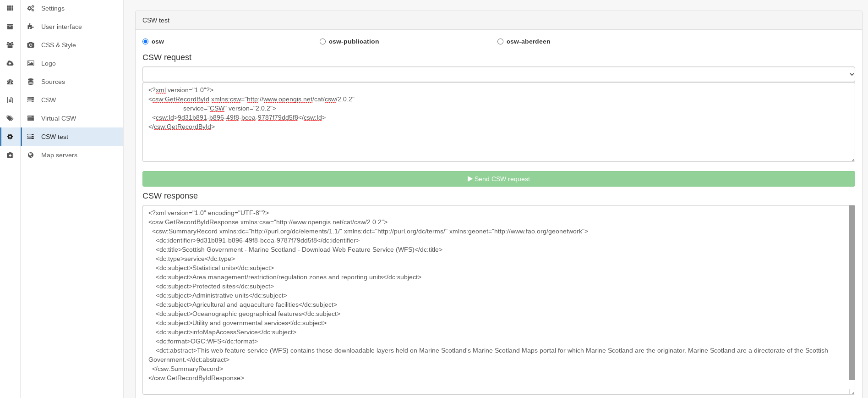Click the document file icon in left rail
This screenshot has height=398, width=868.
point(10,100)
